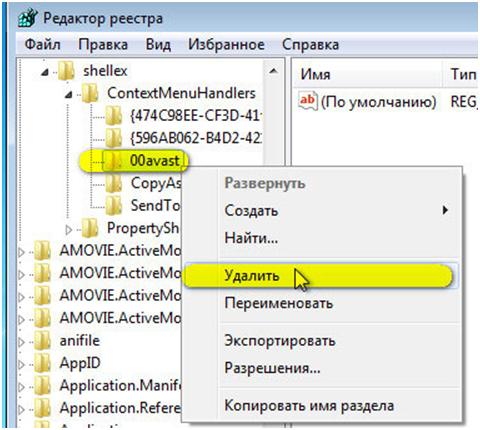Image resolution: width=480 pixels, height=430 pixels.
Task: Click the Registry Editor title bar icon
Action: [27, 18]
